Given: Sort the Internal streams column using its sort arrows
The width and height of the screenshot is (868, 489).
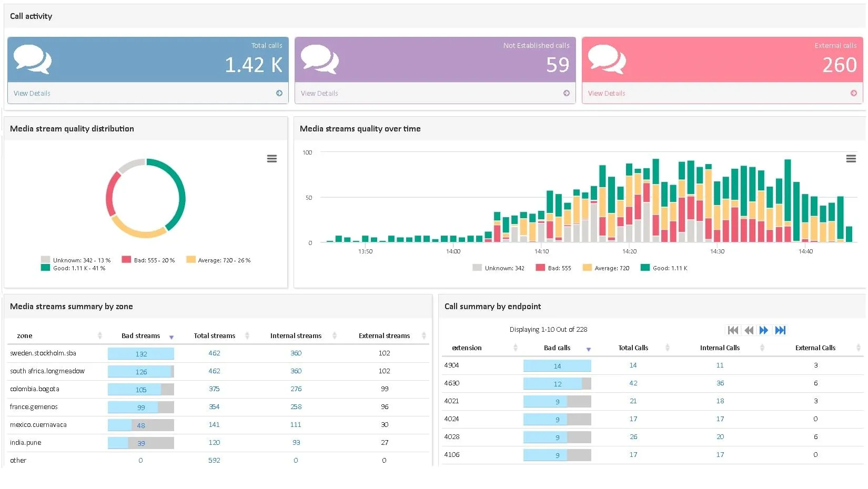Looking at the screenshot, I should (x=334, y=335).
